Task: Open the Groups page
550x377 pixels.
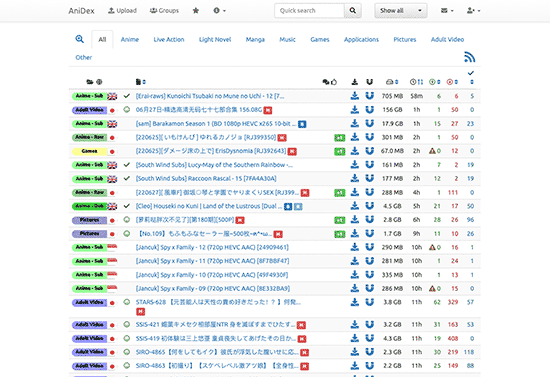Action: pyautogui.click(x=164, y=11)
